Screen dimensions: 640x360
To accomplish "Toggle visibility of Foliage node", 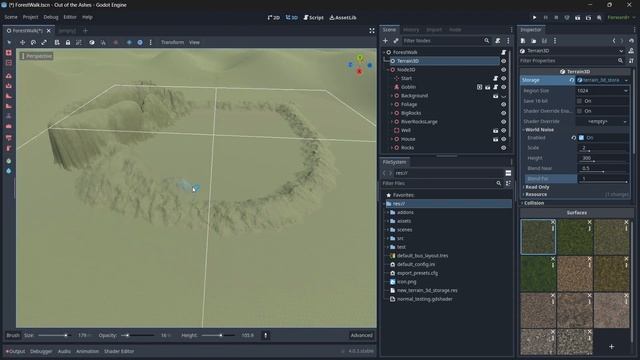I will [503, 104].
